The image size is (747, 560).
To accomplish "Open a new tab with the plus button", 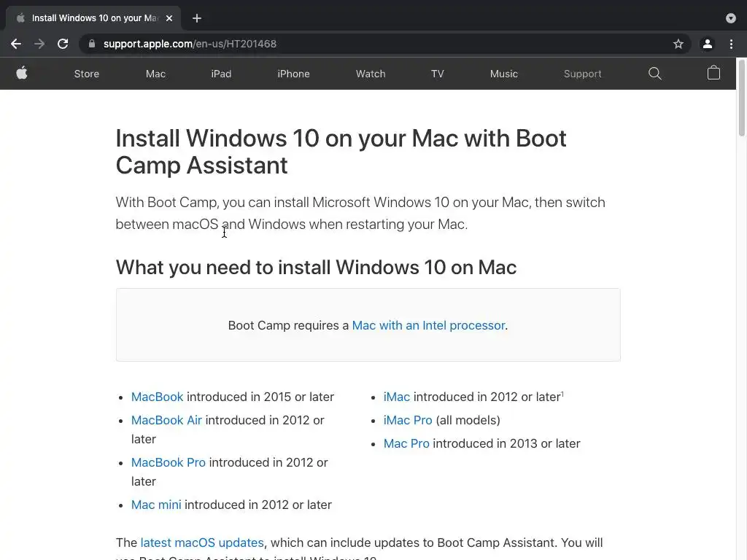I will (197, 18).
